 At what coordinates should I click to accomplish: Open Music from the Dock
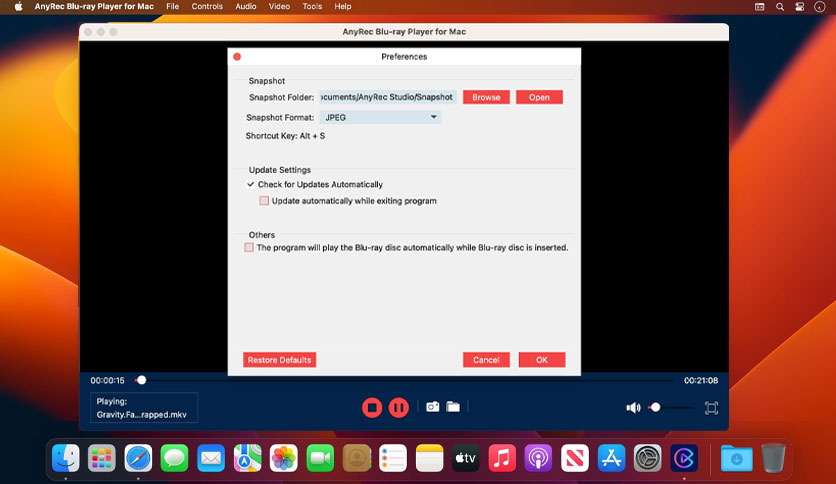[x=502, y=458]
